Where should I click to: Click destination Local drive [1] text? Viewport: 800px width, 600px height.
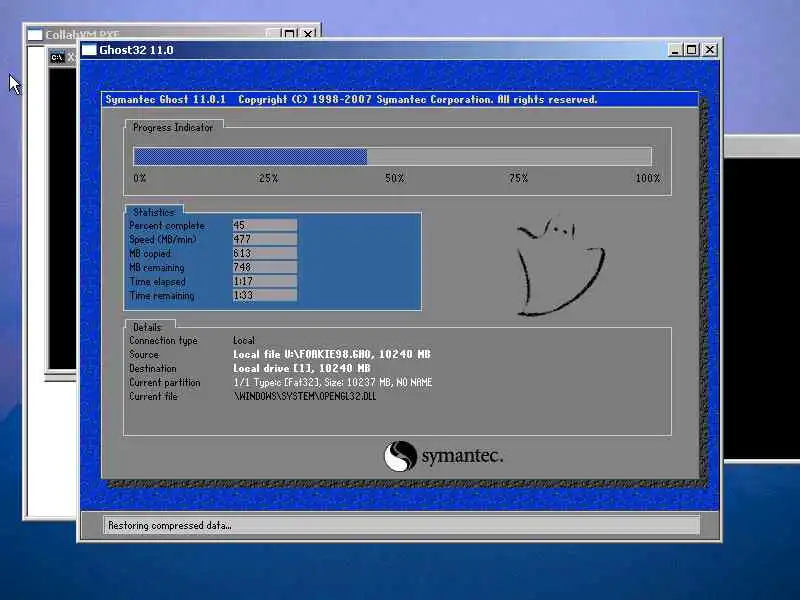coord(302,368)
